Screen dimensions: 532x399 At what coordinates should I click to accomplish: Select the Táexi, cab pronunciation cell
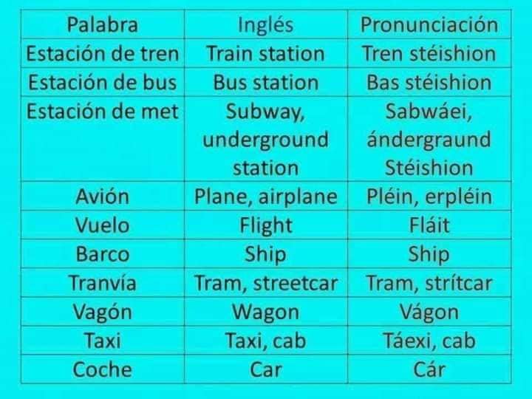[429, 341]
